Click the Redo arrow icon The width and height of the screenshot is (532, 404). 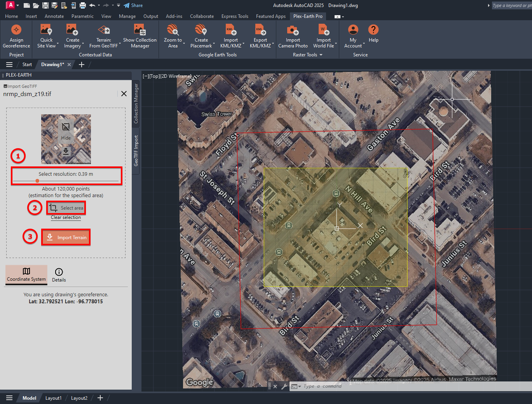(x=106, y=5)
